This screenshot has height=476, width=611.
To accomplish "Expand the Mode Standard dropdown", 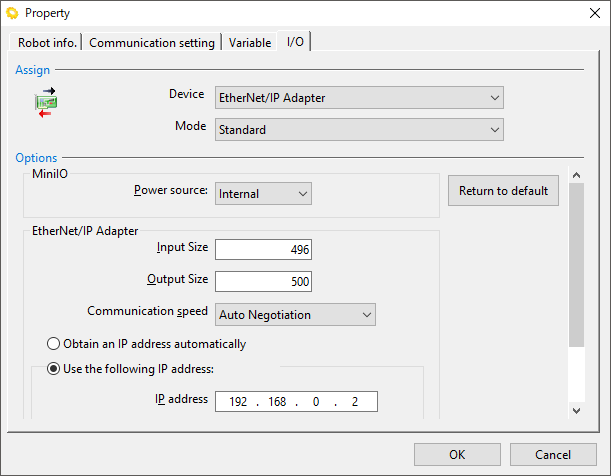I will click(359, 130).
